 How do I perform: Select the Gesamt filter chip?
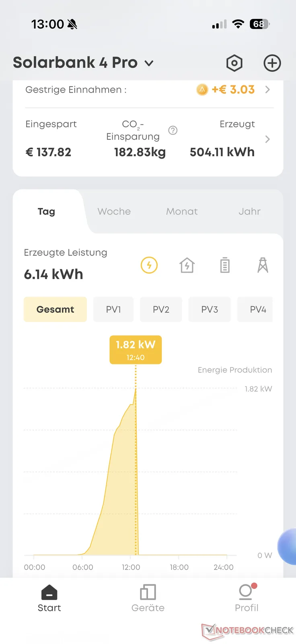point(55,309)
